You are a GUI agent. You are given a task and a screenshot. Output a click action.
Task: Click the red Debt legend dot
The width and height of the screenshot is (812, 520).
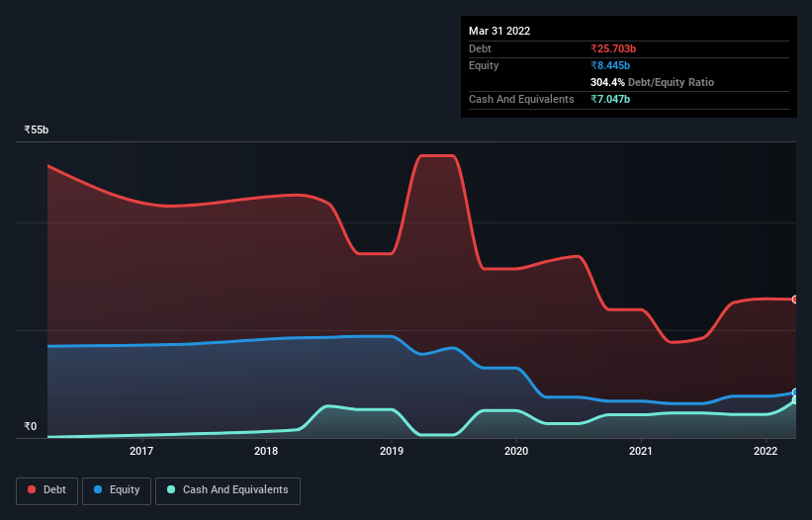point(32,489)
